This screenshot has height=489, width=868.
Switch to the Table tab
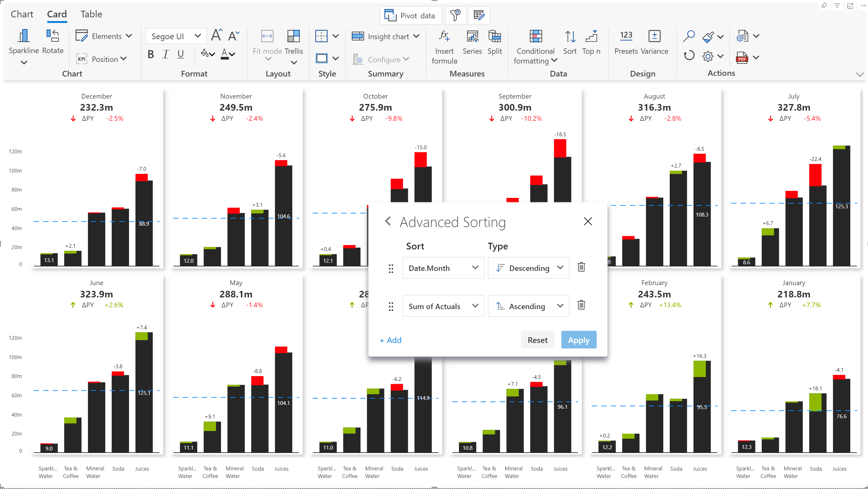[91, 14]
